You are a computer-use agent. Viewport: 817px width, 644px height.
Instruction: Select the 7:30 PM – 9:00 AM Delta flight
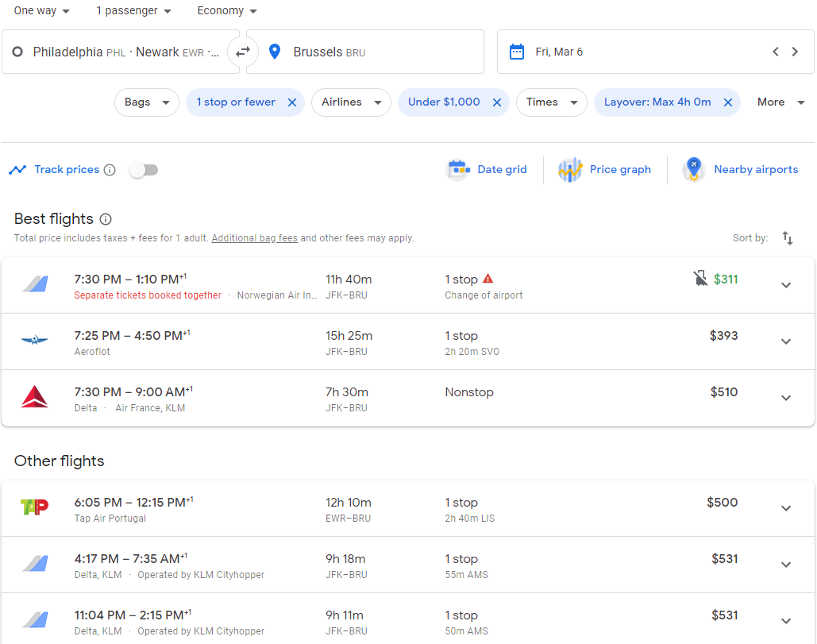tap(408, 398)
